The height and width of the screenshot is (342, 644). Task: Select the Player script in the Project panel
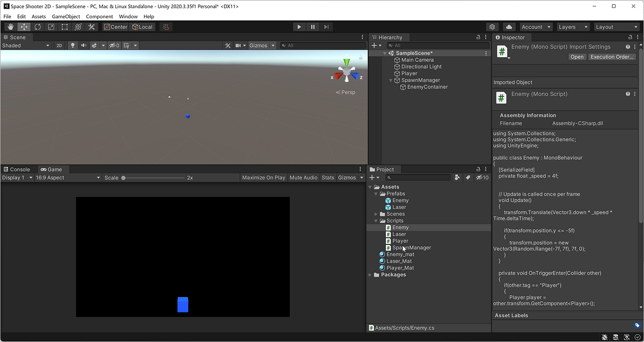[399, 241]
